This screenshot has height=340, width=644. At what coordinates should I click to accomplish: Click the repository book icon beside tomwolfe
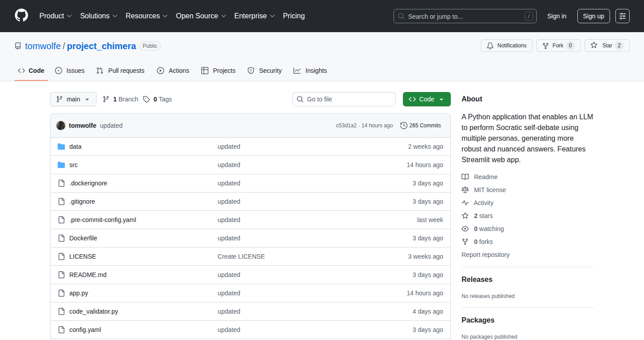pos(18,46)
